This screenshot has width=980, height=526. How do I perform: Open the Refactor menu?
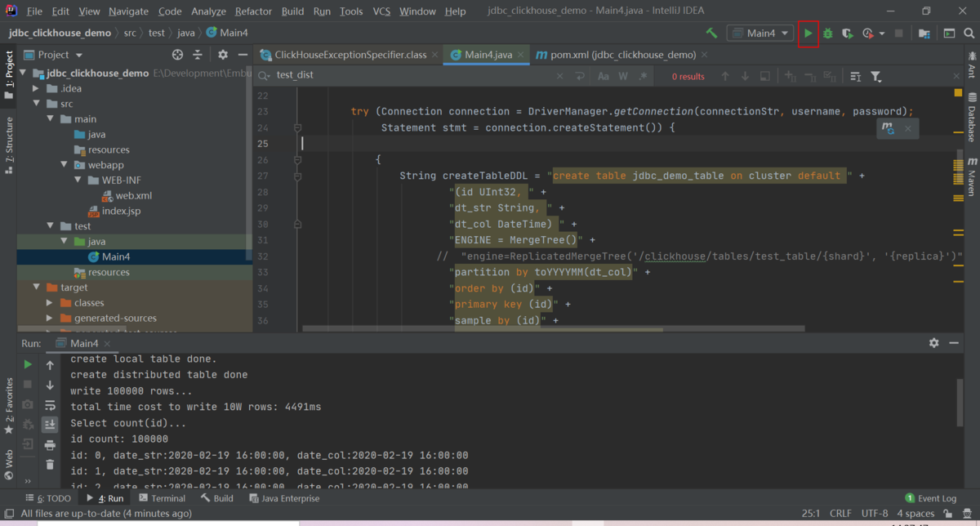point(253,11)
